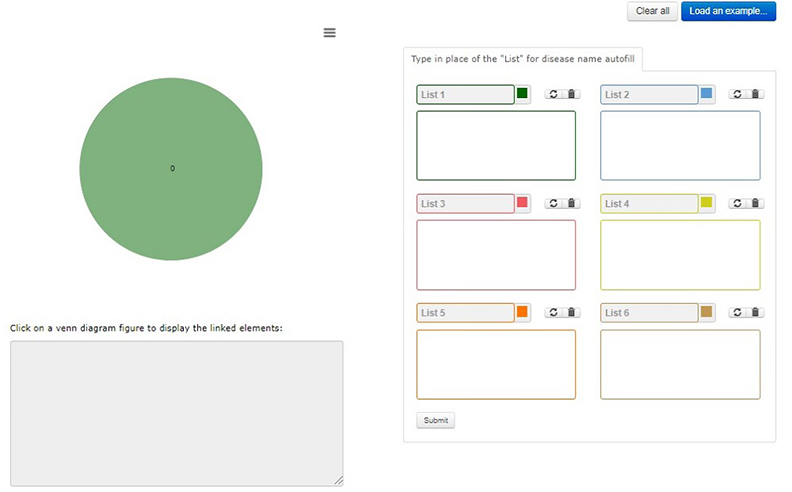Click the refresh icon for List 5

point(554,312)
